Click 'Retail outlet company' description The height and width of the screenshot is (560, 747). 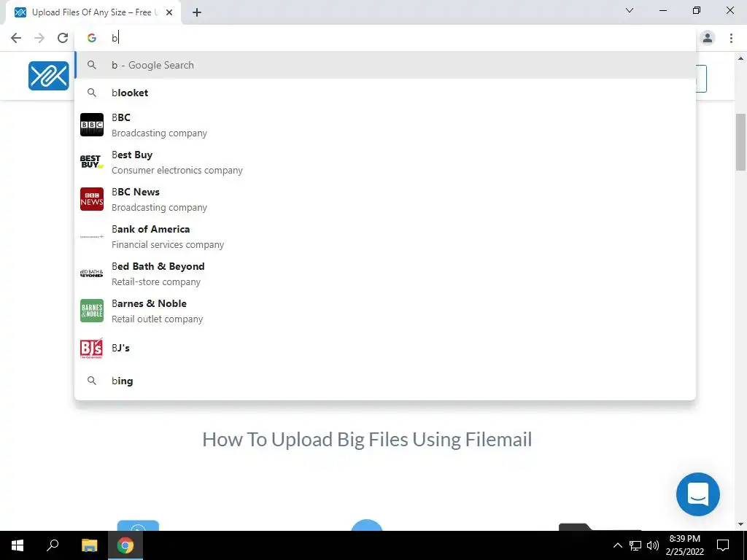pos(158,319)
